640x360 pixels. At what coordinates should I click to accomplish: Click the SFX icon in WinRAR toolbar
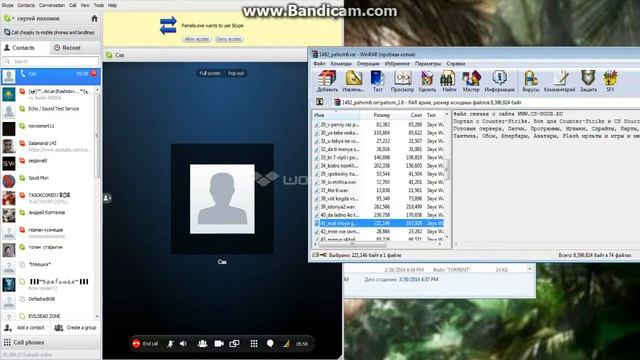tap(610, 81)
